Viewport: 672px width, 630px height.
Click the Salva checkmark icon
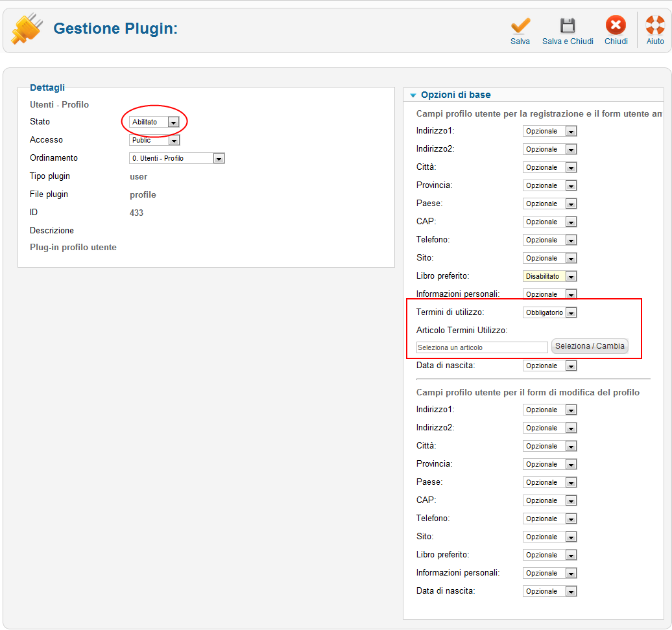pos(520,26)
